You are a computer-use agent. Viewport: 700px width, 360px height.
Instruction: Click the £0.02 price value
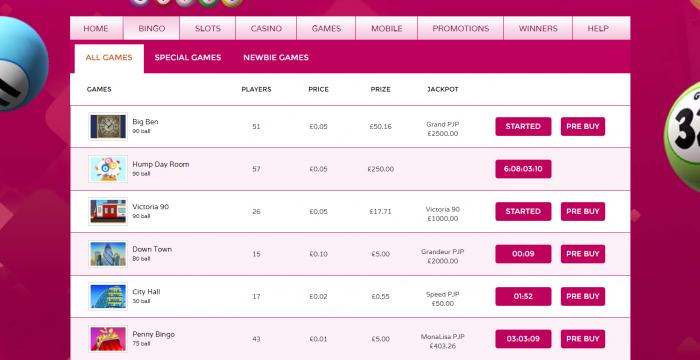[318, 296]
